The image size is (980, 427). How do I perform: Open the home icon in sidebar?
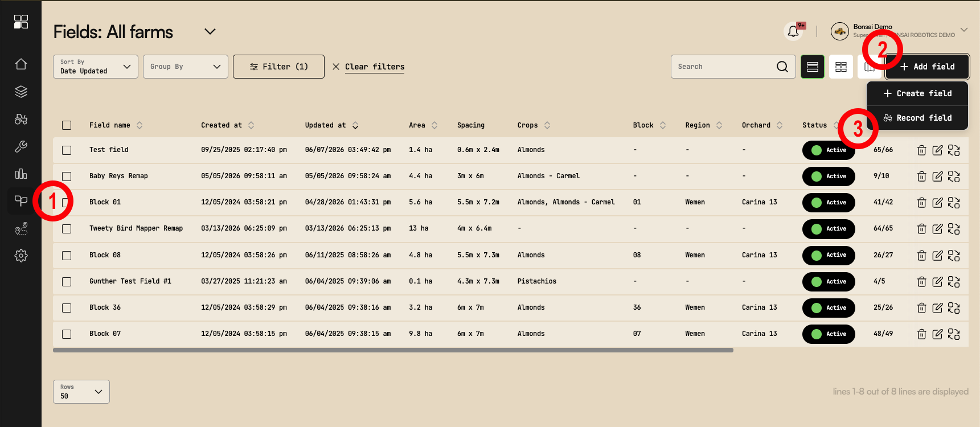pyautogui.click(x=21, y=64)
